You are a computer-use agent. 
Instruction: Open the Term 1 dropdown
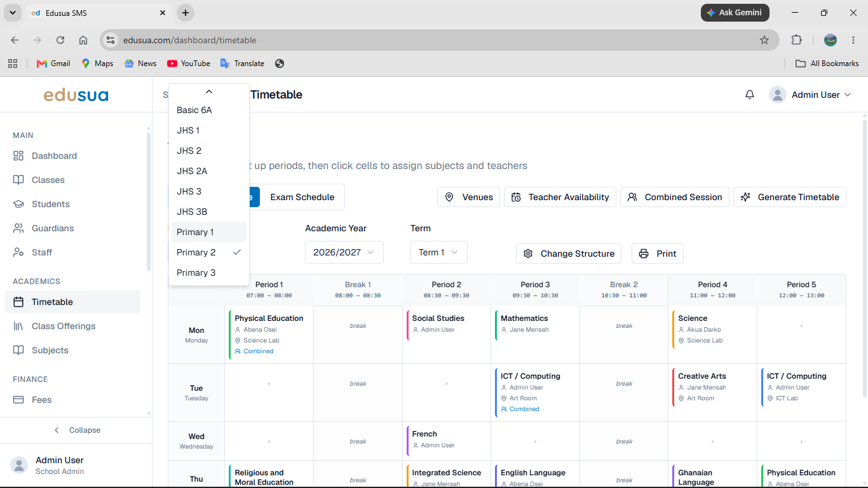click(438, 252)
